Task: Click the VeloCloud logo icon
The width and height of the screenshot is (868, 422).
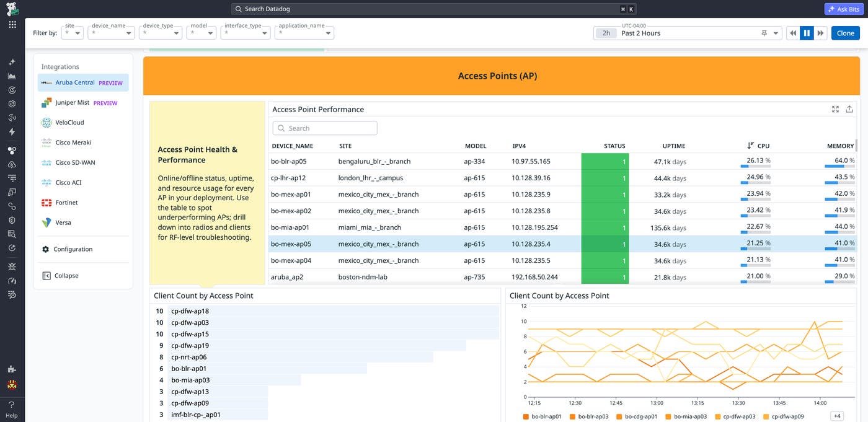Action: pos(46,123)
